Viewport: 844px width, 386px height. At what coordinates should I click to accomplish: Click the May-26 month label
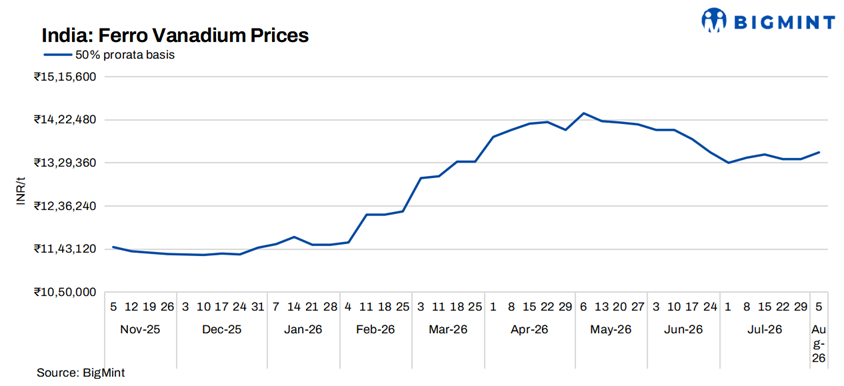pos(611,329)
